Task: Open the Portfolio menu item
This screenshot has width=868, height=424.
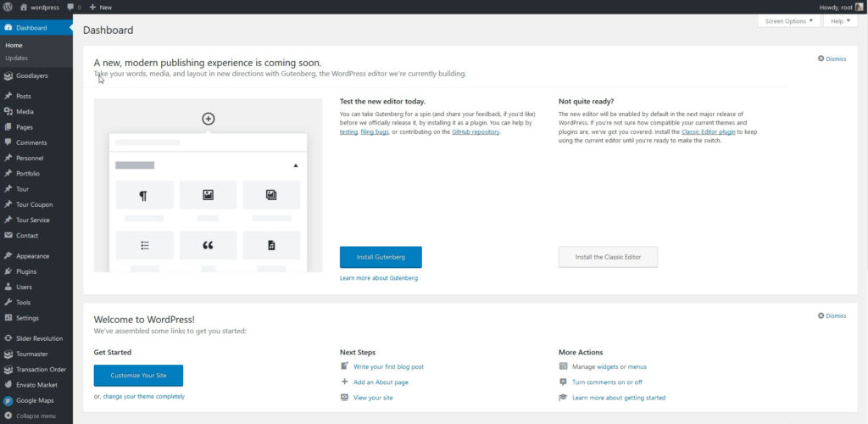Action: (36, 173)
